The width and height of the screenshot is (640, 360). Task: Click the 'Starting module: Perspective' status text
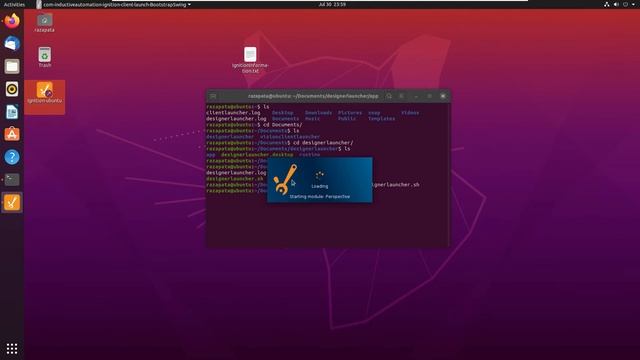click(x=320, y=196)
